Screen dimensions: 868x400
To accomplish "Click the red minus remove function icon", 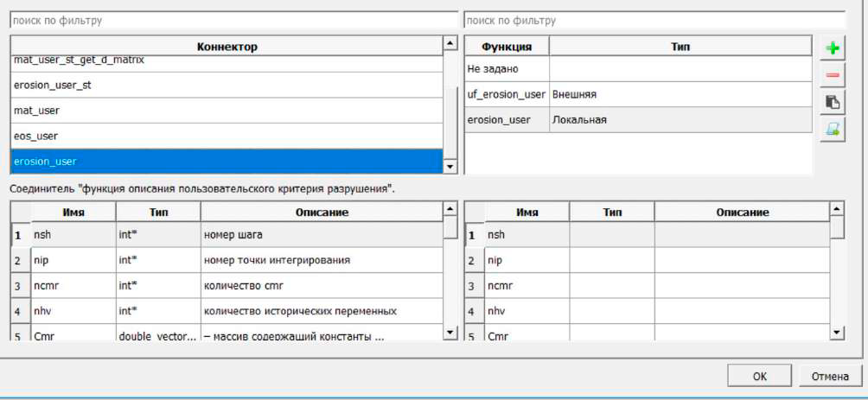I will [x=833, y=75].
